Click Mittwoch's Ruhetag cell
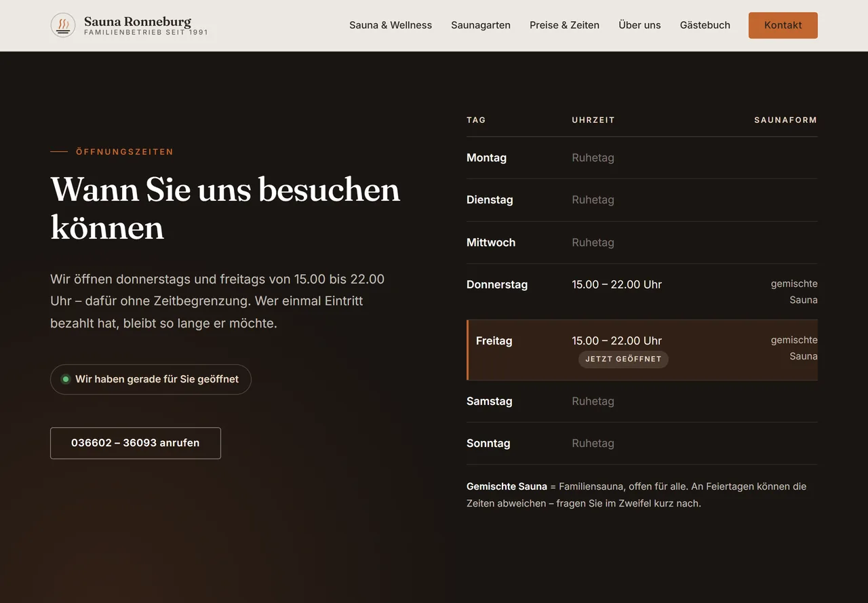Screen dimensions: 868x603 (x=593, y=242)
